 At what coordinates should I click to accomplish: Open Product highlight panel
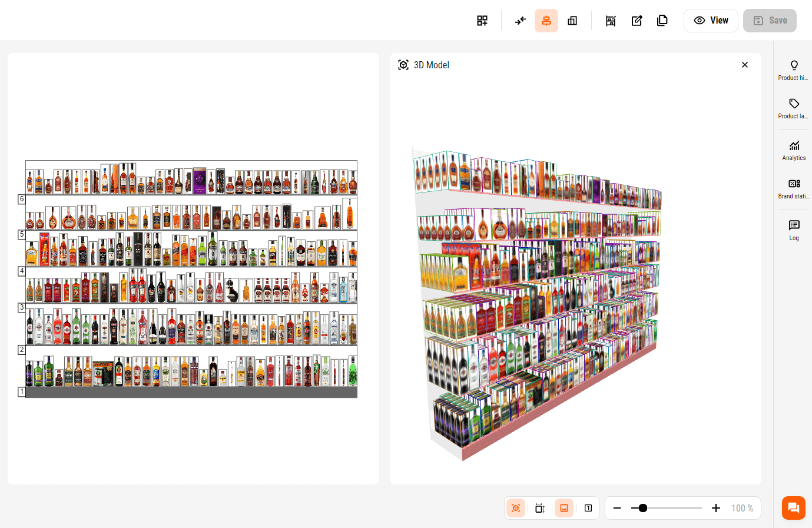tap(794, 70)
